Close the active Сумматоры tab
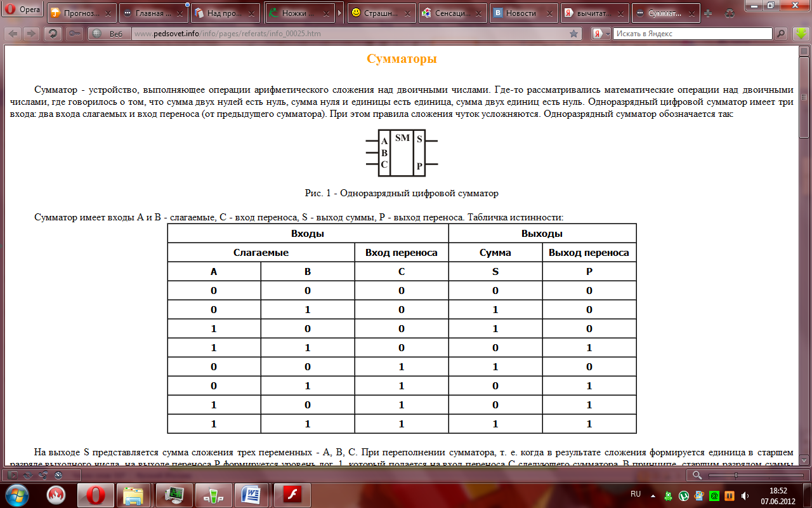Viewport: 812px width, 508px height. tap(692, 13)
